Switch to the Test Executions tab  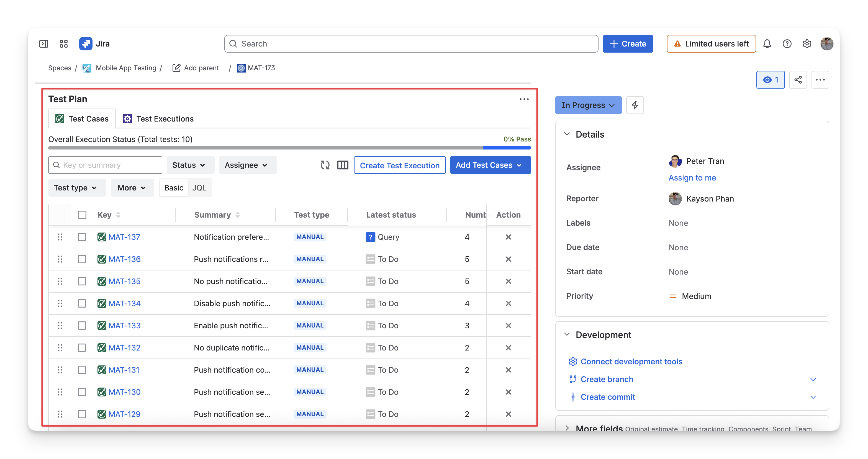[x=158, y=118]
